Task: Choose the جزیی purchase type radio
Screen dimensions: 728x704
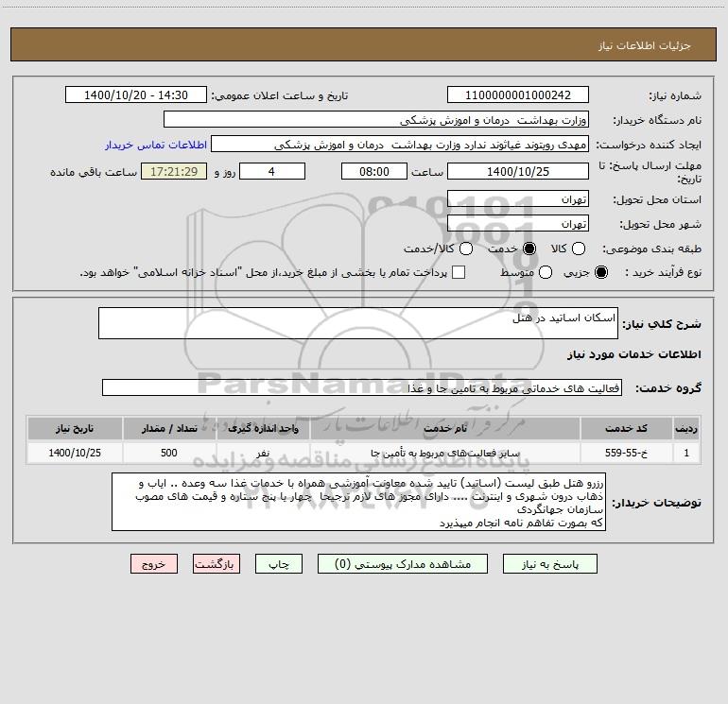Action: point(601,272)
